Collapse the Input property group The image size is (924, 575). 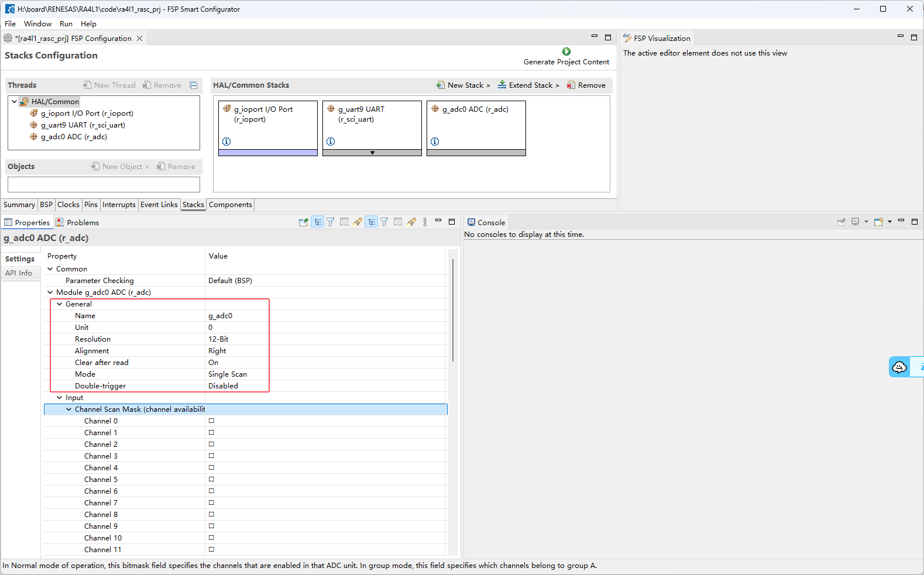(60, 398)
